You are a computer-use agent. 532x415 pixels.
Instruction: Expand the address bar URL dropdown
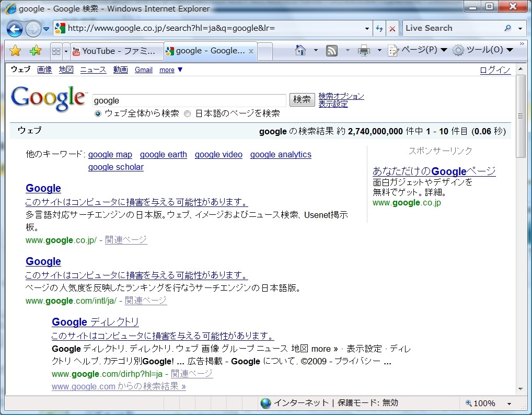tap(367, 29)
